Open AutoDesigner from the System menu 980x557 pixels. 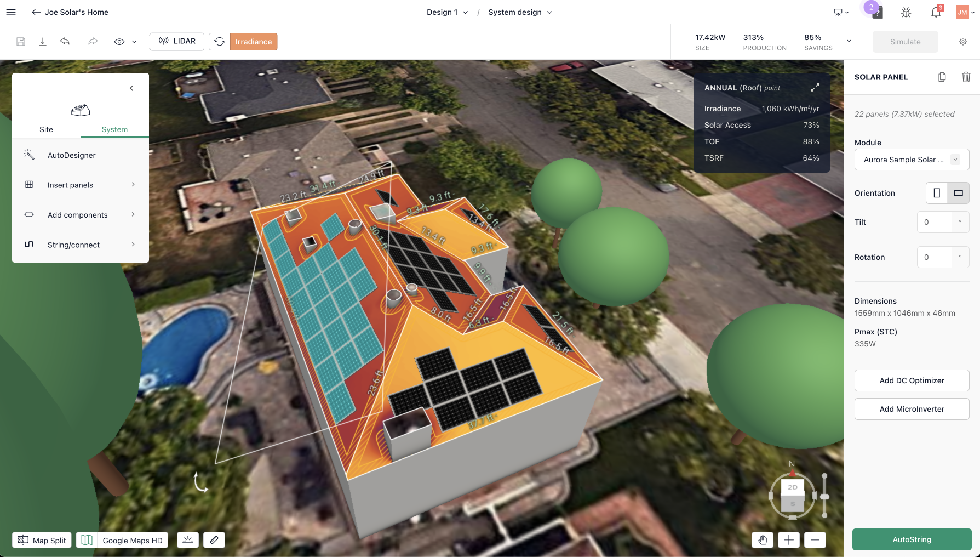tap(71, 155)
